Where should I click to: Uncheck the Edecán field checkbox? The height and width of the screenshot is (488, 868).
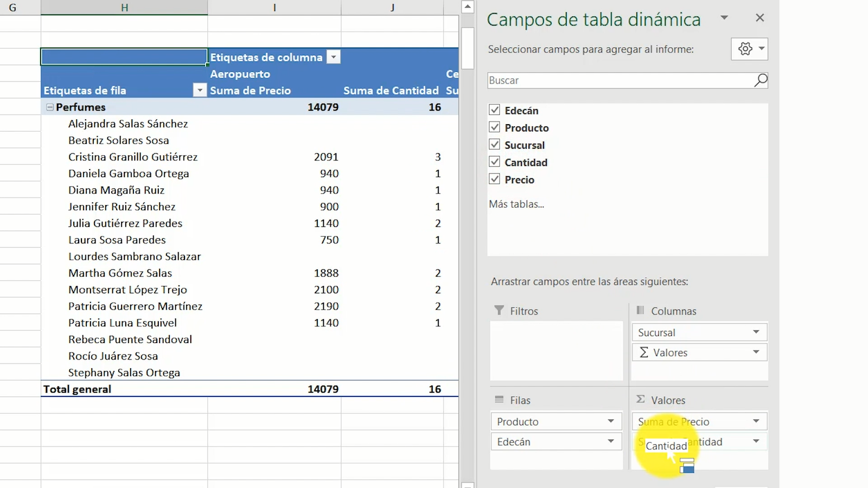pos(494,110)
